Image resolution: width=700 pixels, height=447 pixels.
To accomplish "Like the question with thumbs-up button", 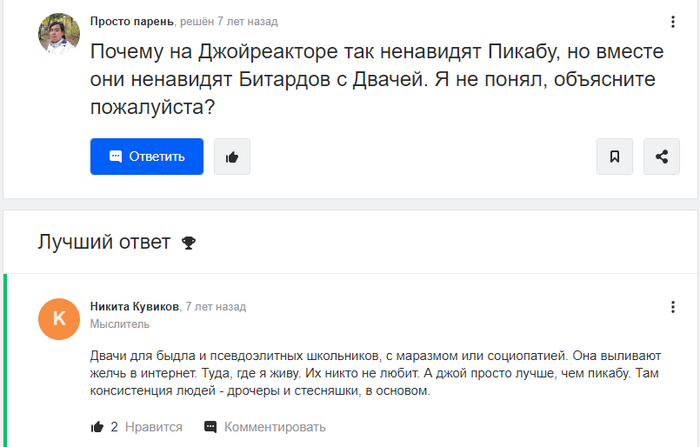I will pos(232,157).
